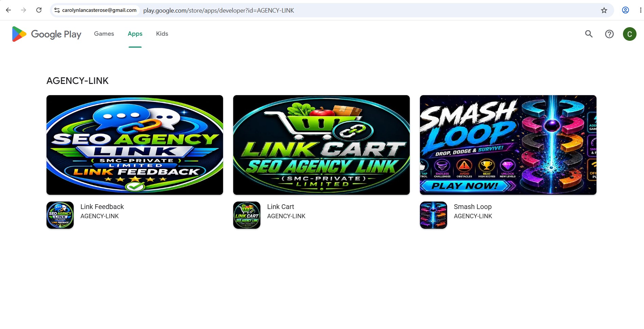
Task: Reload the current page
Action: (39, 10)
